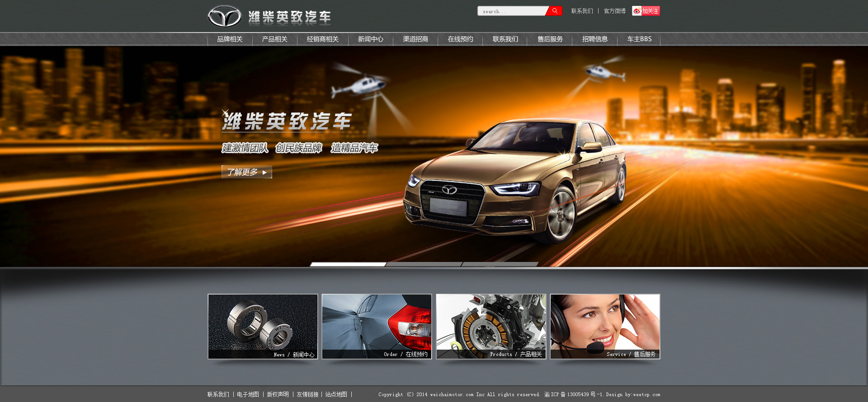
Task: Open the 品牌相关 menu item
Action: (x=230, y=39)
